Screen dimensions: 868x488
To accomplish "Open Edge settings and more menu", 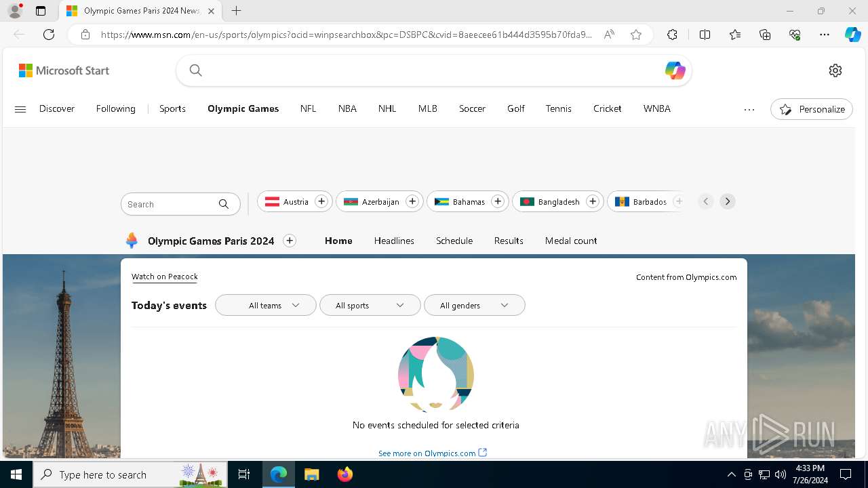I will click(825, 35).
